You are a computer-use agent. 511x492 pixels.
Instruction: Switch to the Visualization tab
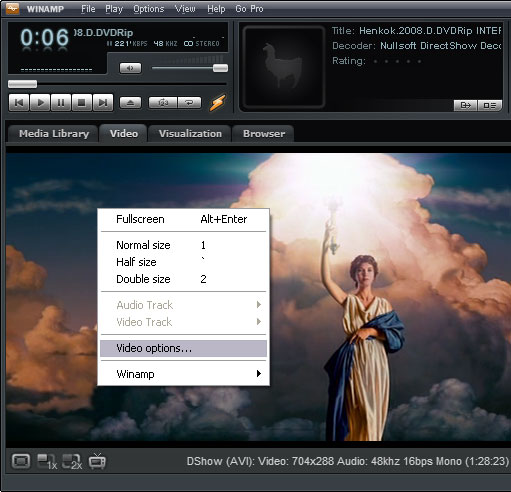[x=190, y=134]
